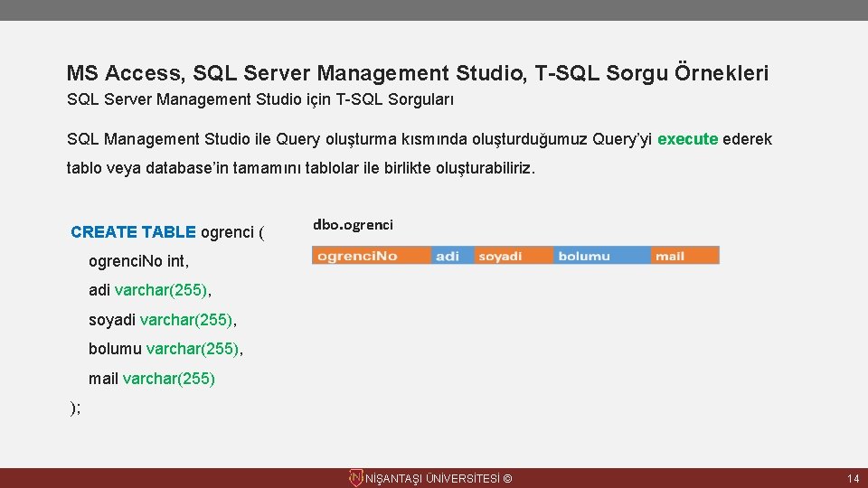Select the 'mail' column header

[x=684, y=256]
